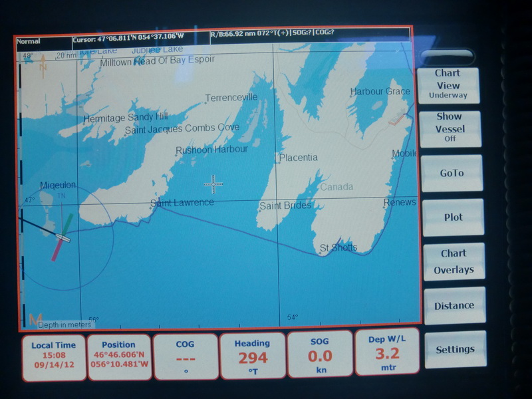Click the 20 nm scale bar

66,56
